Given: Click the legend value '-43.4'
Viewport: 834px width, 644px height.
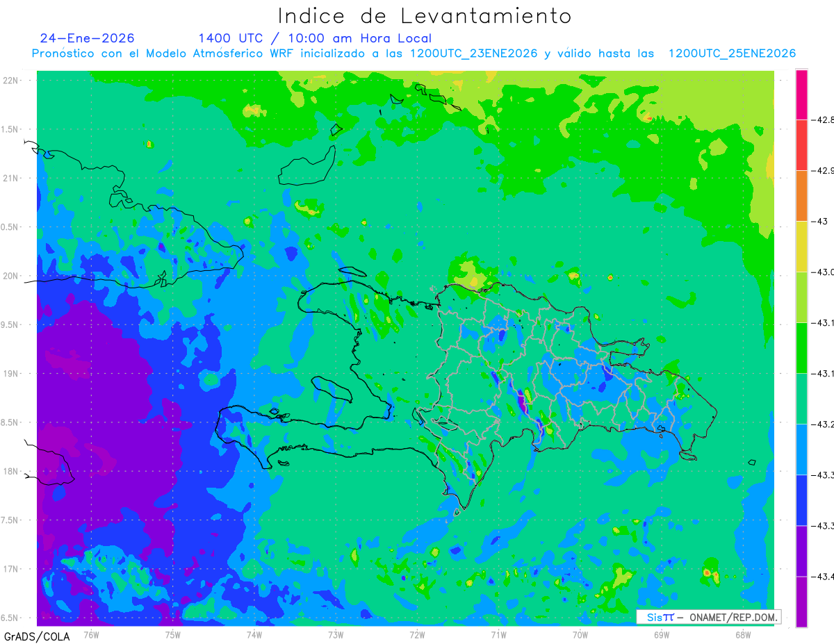Looking at the screenshot, I should (824, 576).
